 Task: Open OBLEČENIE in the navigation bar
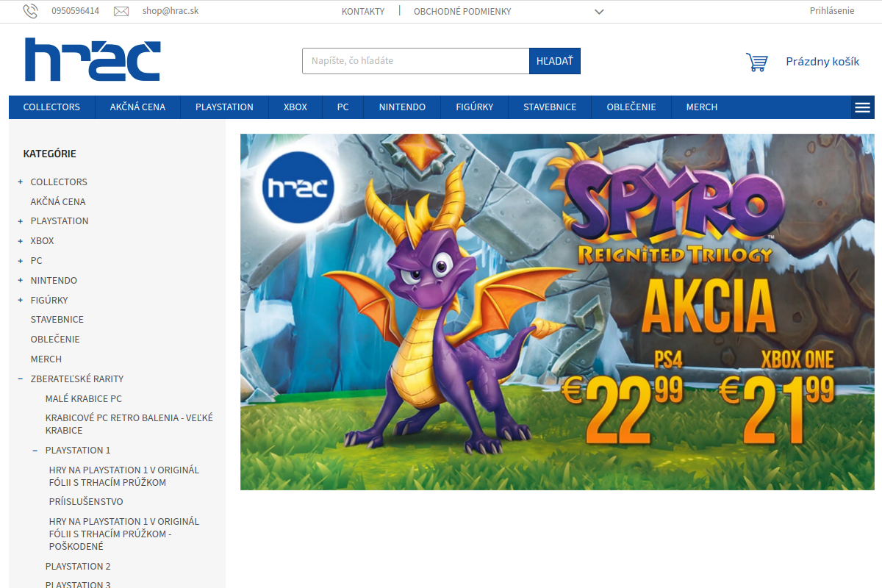631,107
